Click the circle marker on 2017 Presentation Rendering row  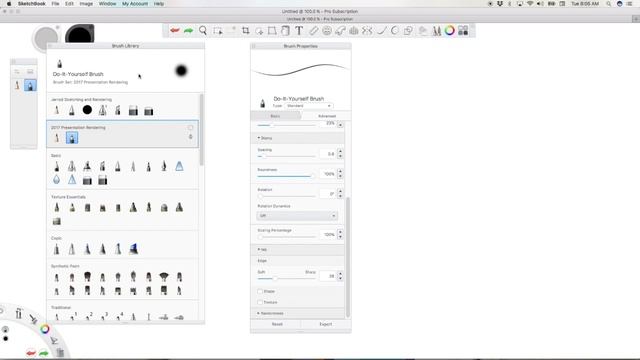[x=191, y=128]
